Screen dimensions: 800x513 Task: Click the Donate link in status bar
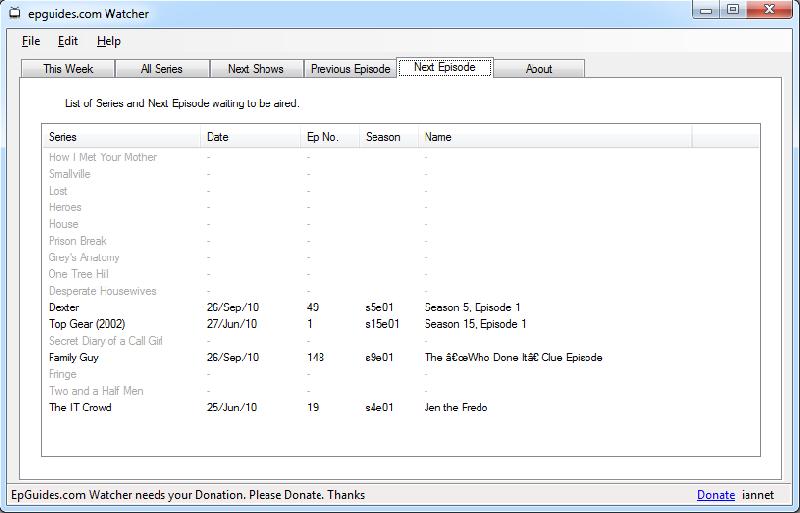click(x=716, y=495)
